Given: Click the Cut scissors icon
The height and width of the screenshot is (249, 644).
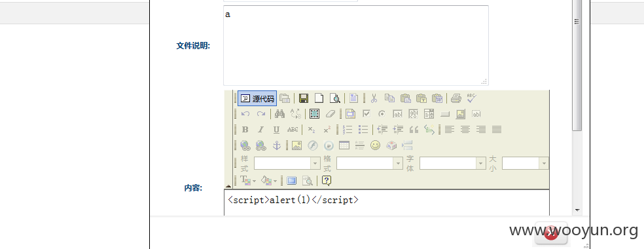Looking at the screenshot, I should pyautogui.click(x=374, y=98).
